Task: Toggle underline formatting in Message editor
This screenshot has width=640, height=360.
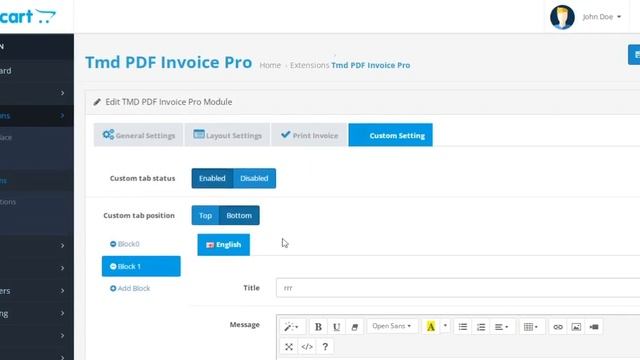Action: [x=336, y=327]
